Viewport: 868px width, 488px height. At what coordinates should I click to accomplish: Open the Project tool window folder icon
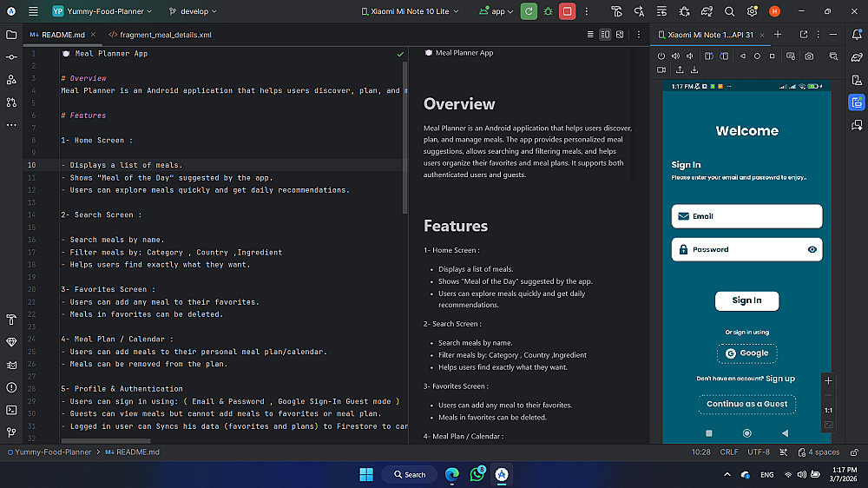(11, 35)
